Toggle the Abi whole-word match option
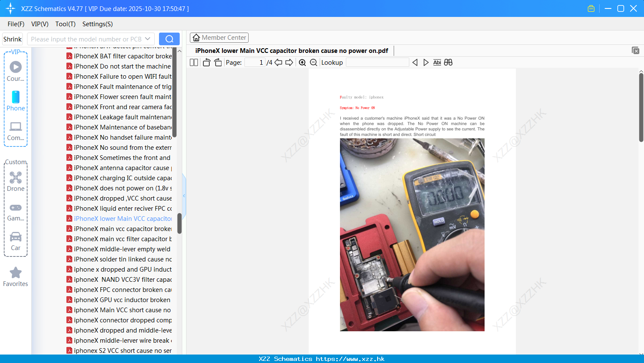Image resolution: width=644 pixels, height=363 pixels. click(437, 63)
